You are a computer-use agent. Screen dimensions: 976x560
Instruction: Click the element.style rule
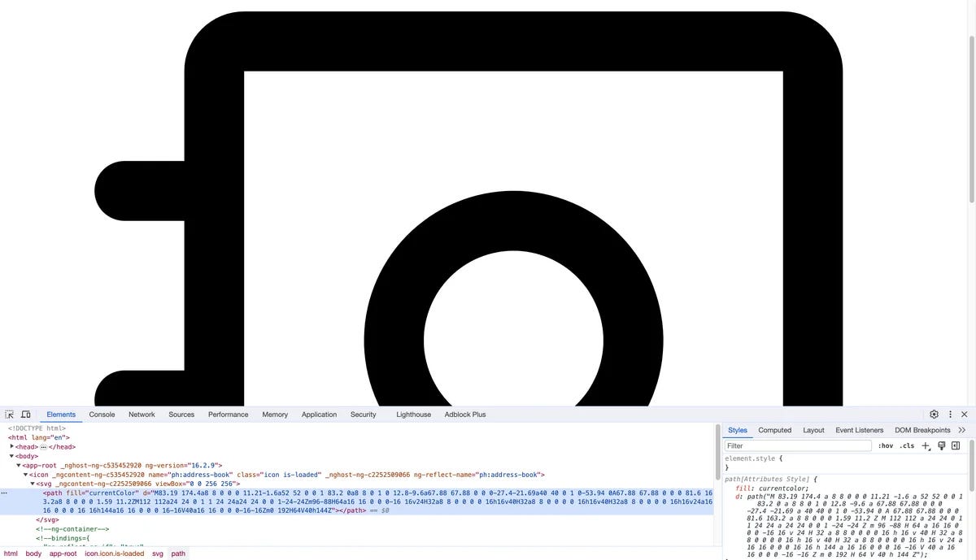click(x=754, y=458)
